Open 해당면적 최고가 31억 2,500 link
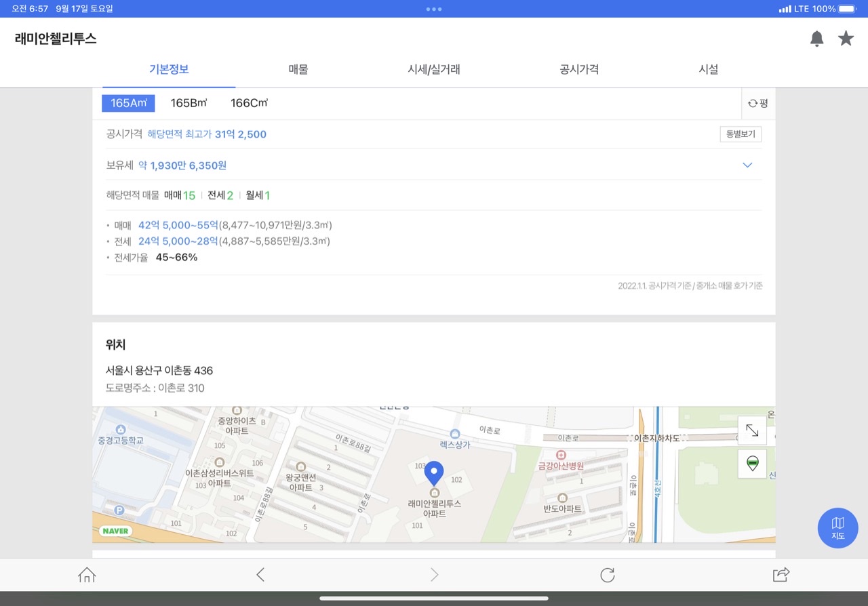This screenshot has width=868, height=606. pos(207,134)
